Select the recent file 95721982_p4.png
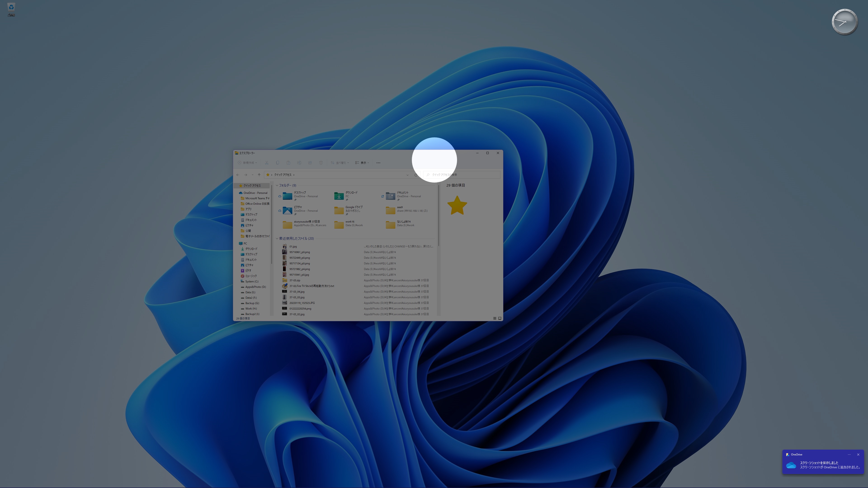 tap(358, 269)
